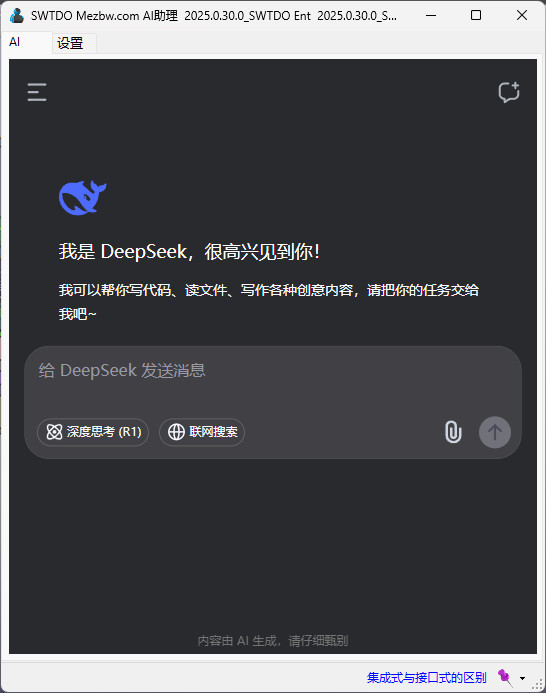Screen dimensions: 546x693
Task: Close the SWTDO AI助理 window
Action: 522,15
